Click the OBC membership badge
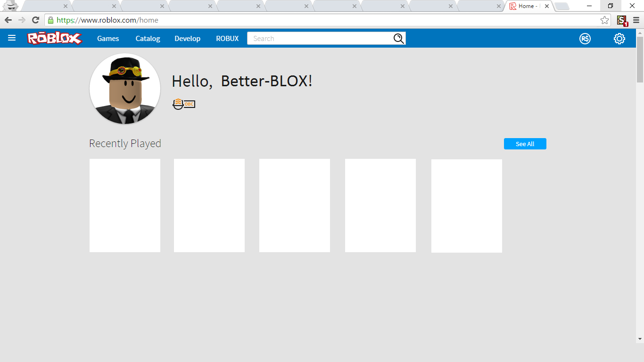Image resolution: width=644 pixels, height=362 pixels. tap(184, 104)
